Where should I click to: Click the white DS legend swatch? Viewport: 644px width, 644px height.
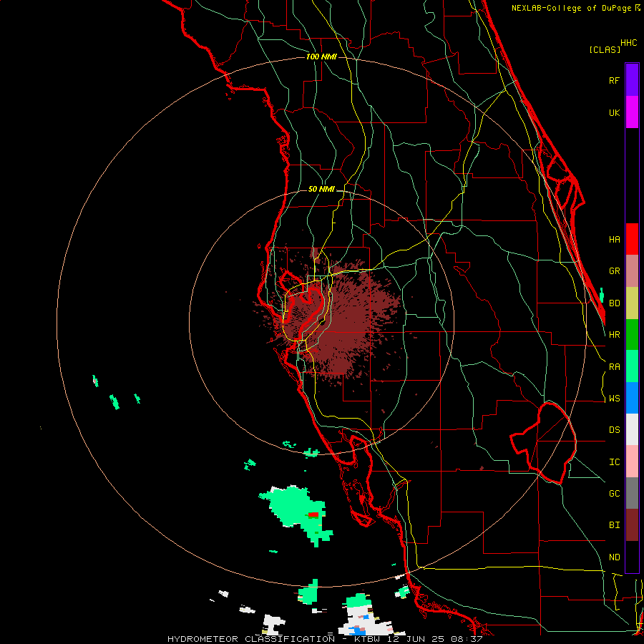(x=632, y=429)
